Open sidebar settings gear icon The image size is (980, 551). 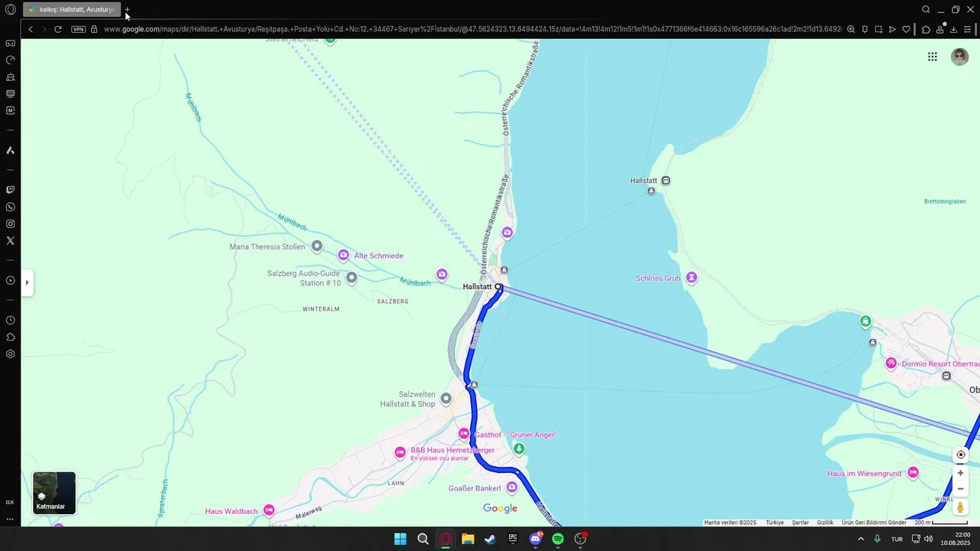pos(10,354)
